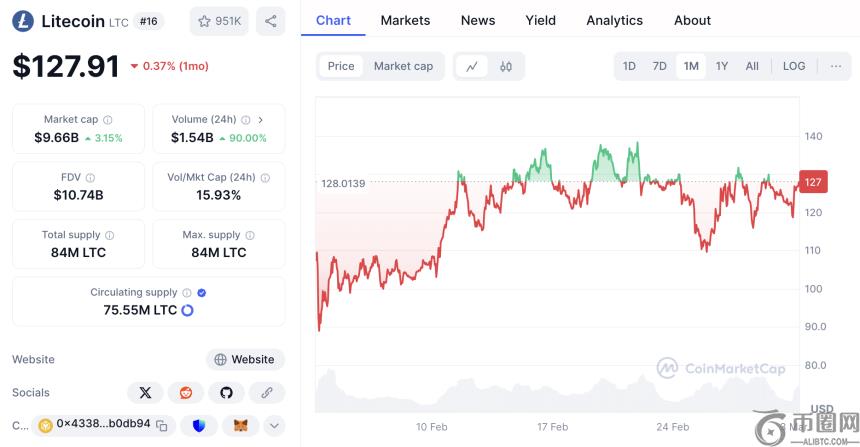Add Litecoin to watchlist via star button

tap(219, 21)
